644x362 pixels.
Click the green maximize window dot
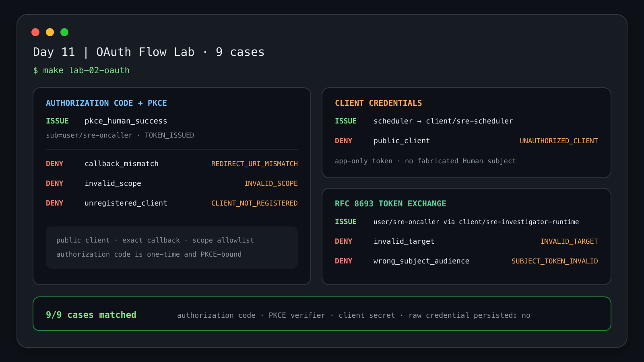click(x=64, y=32)
